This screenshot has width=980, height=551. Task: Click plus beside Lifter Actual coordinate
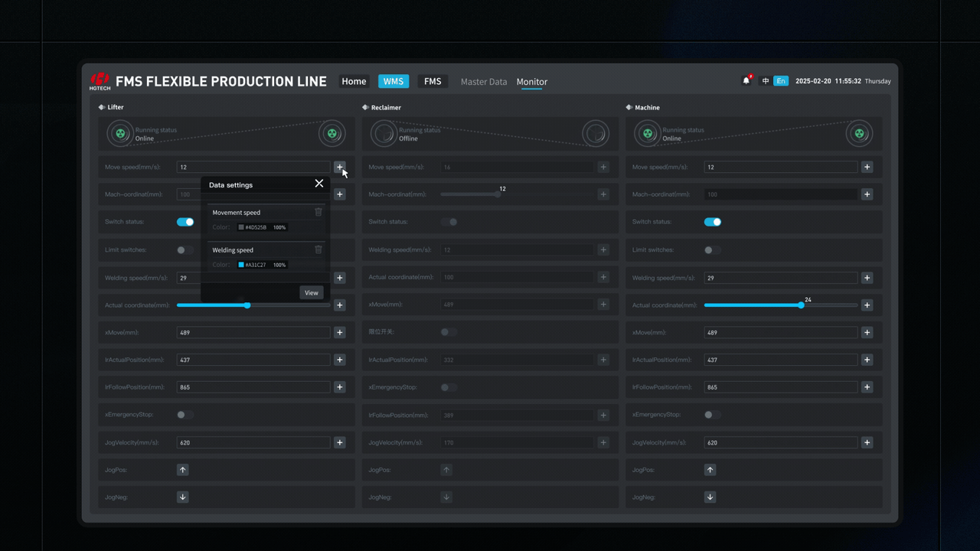[x=340, y=305]
